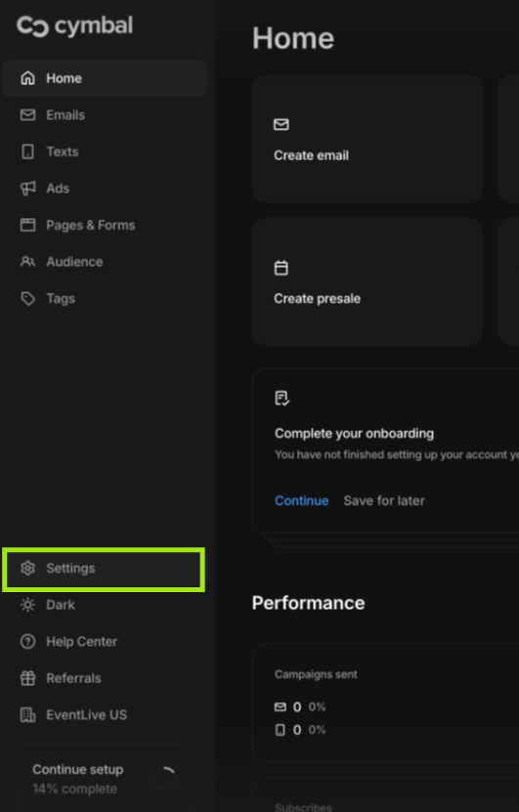This screenshot has height=812, width=519.
Task: Click the cymbal logo
Action: pyautogui.click(x=74, y=26)
